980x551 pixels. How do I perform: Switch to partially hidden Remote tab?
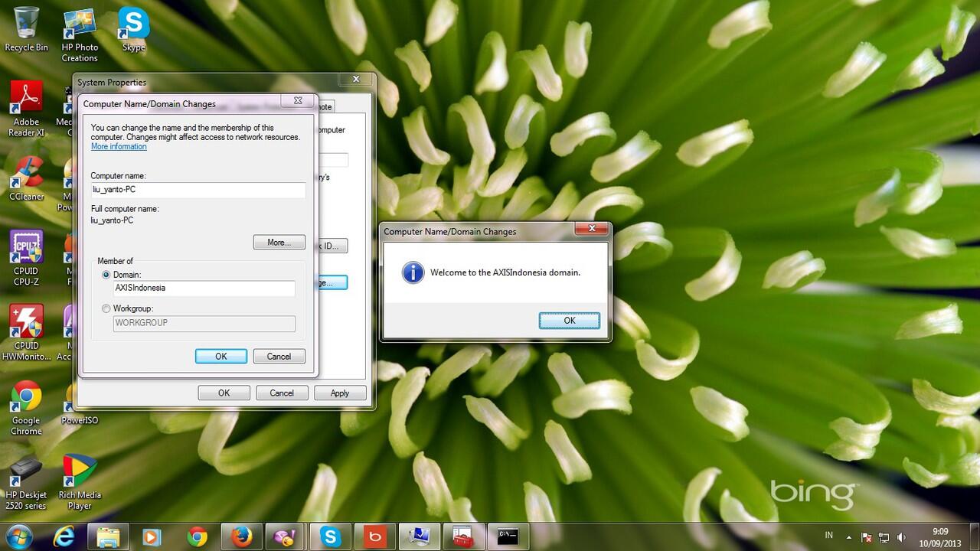coord(325,106)
